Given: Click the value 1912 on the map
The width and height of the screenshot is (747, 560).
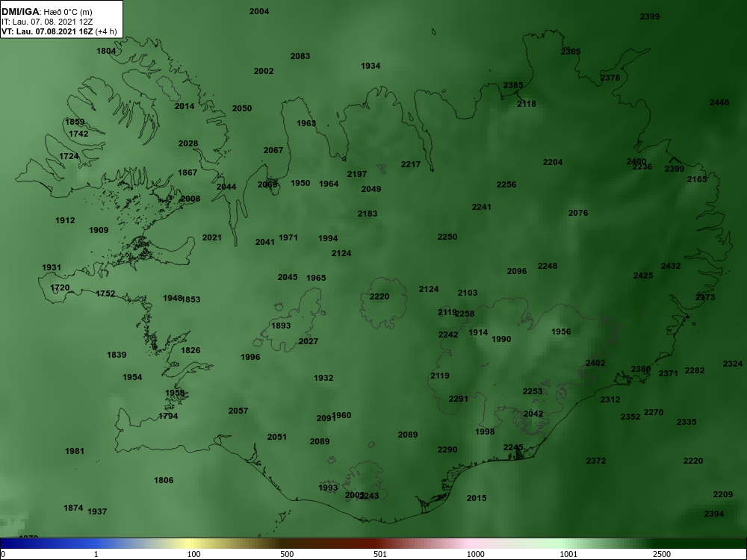Looking at the screenshot, I should click(x=65, y=220).
